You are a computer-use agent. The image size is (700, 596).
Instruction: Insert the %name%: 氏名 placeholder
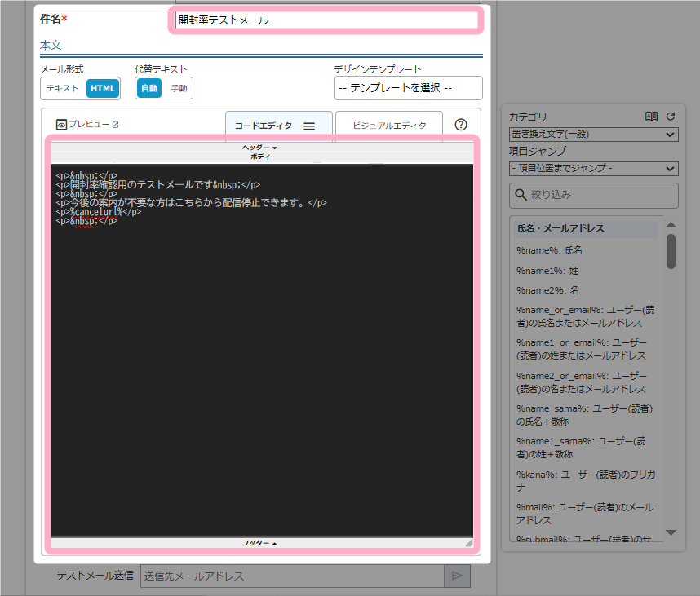click(x=550, y=250)
